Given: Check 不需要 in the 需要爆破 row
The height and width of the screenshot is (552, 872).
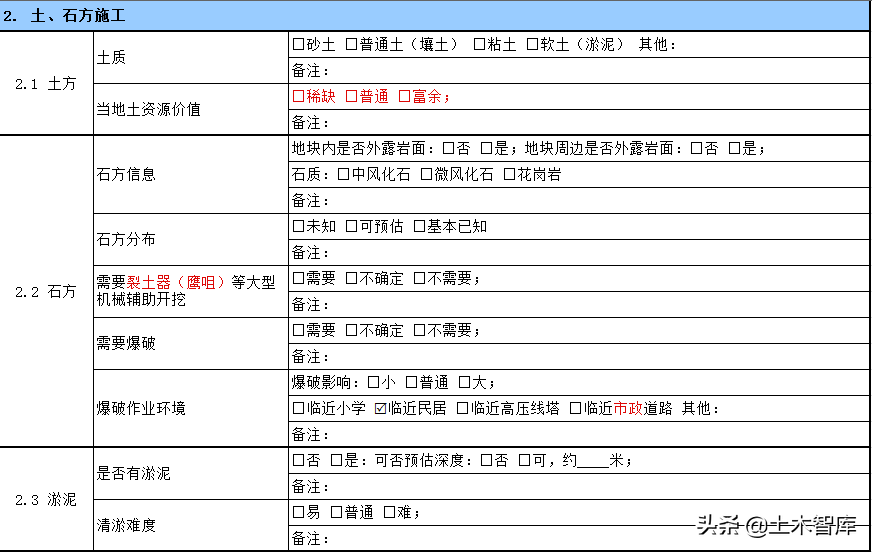Looking at the screenshot, I should (419, 330).
